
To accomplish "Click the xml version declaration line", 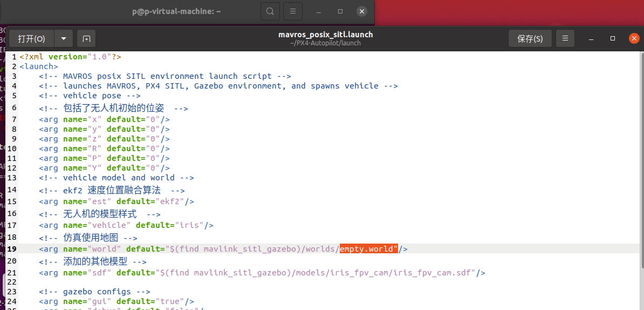I will point(70,57).
